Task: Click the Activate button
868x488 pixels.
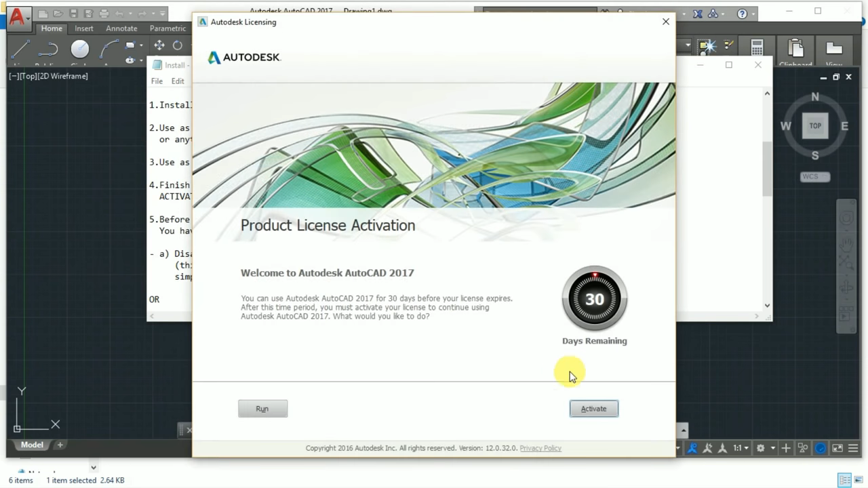Action: click(593, 409)
